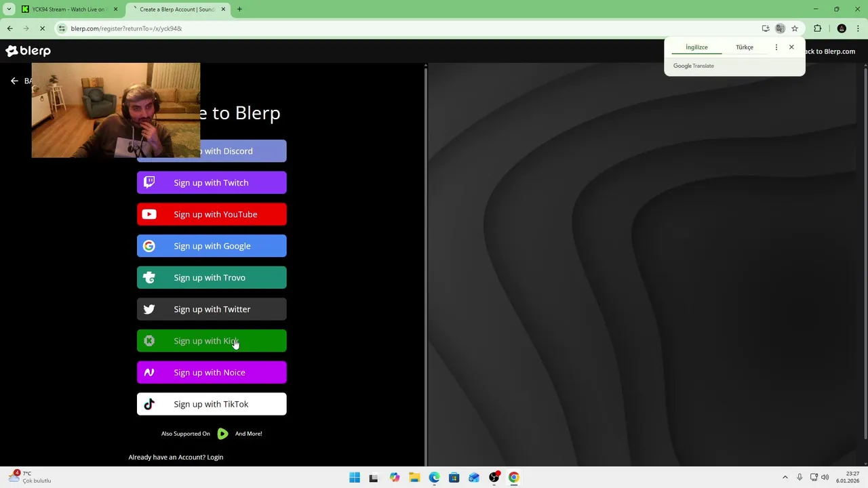Bookmark this page with the star icon

point(795,28)
